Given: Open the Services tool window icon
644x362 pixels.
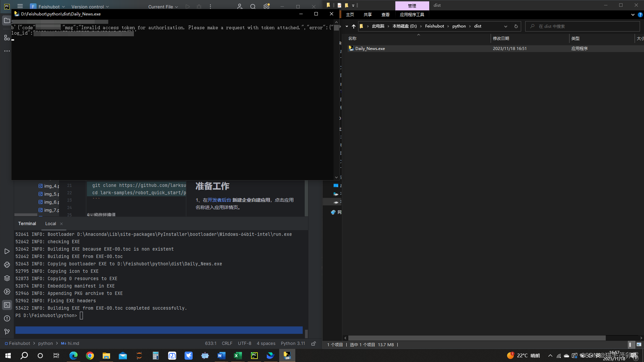Looking at the screenshot, I should (7, 292).
